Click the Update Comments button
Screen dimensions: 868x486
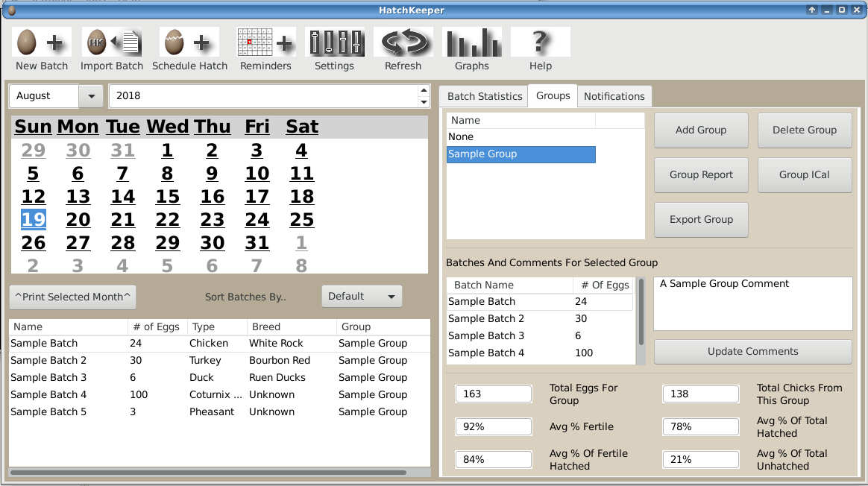click(x=752, y=351)
